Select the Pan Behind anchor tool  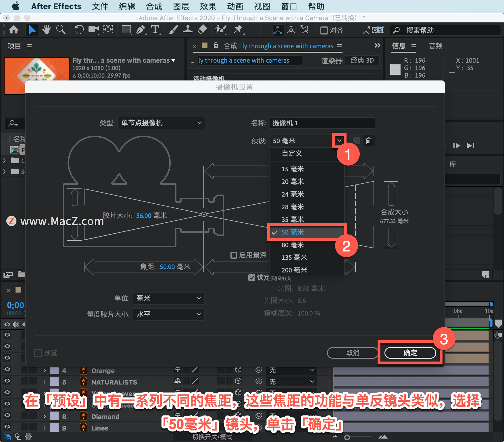(x=108, y=30)
